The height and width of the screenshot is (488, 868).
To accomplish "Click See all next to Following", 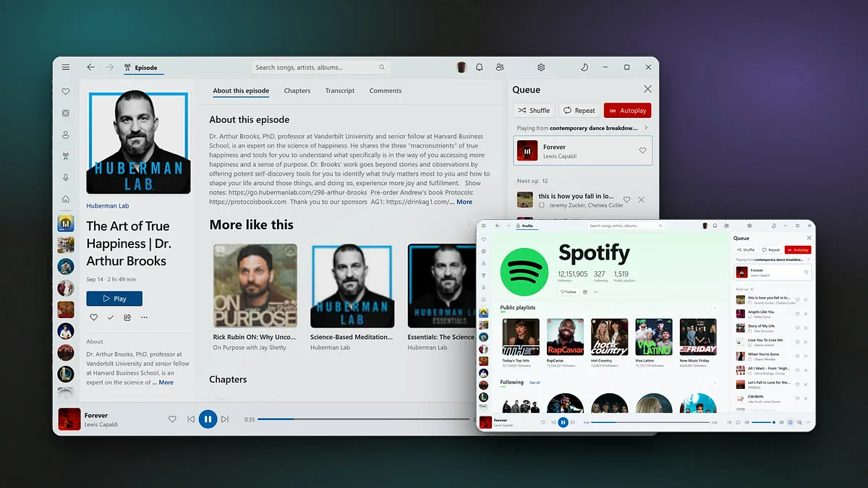I will tap(535, 382).
